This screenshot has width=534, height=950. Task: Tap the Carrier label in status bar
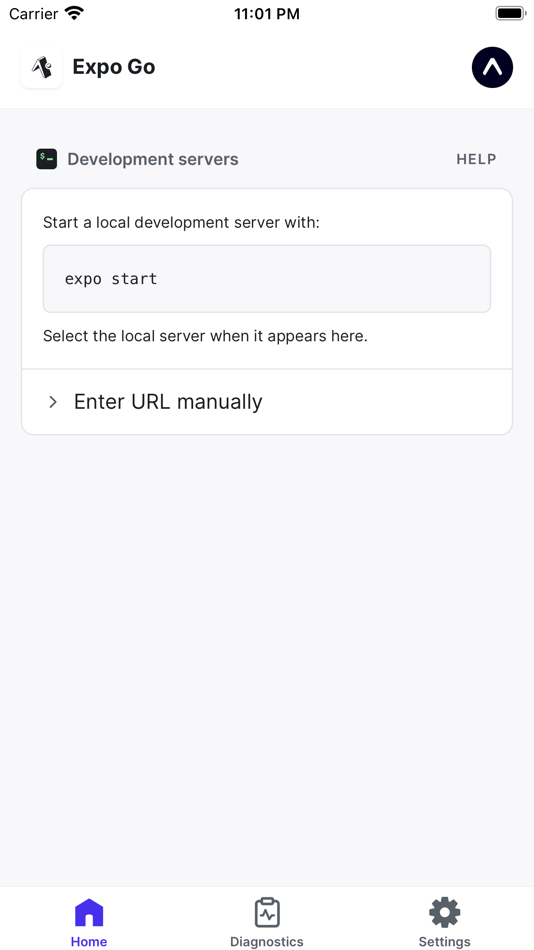(34, 13)
